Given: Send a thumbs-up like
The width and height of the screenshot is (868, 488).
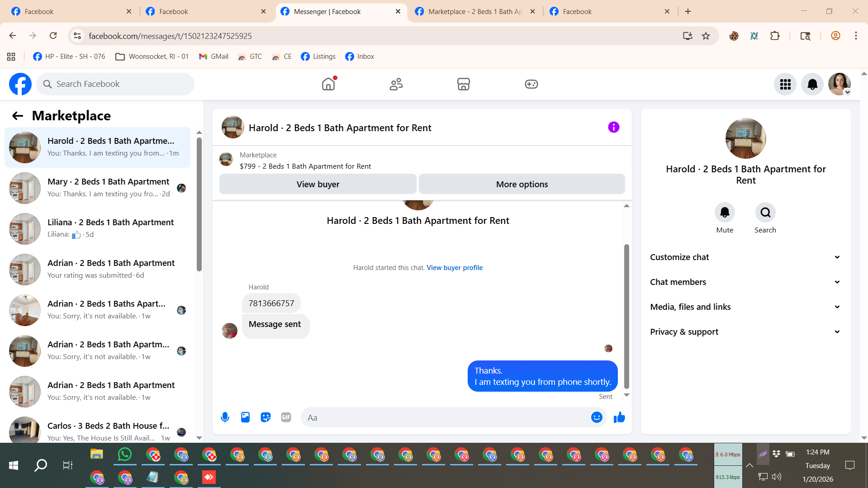Looking at the screenshot, I should coord(619,417).
